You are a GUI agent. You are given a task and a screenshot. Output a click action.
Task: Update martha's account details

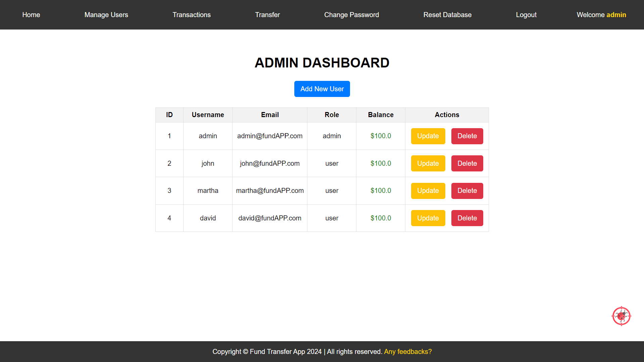point(428,191)
